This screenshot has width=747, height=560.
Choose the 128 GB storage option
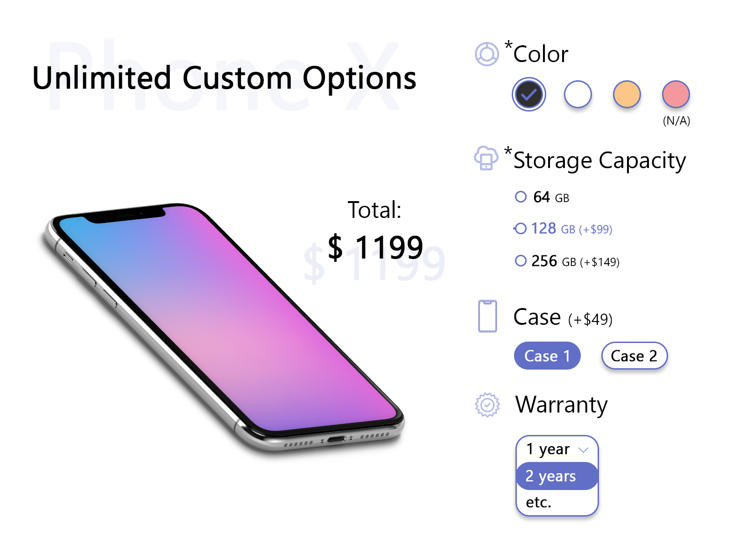tap(521, 229)
